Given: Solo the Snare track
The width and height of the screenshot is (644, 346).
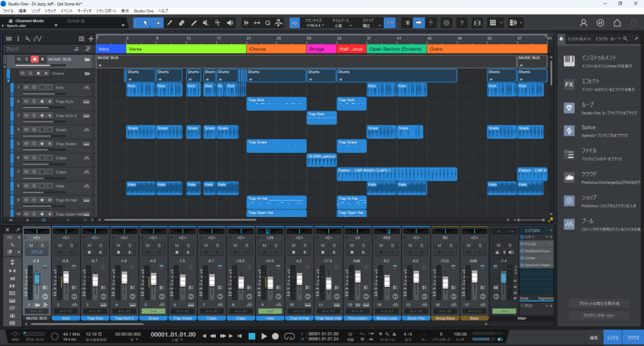Looking at the screenshot, I should [x=34, y=129].
